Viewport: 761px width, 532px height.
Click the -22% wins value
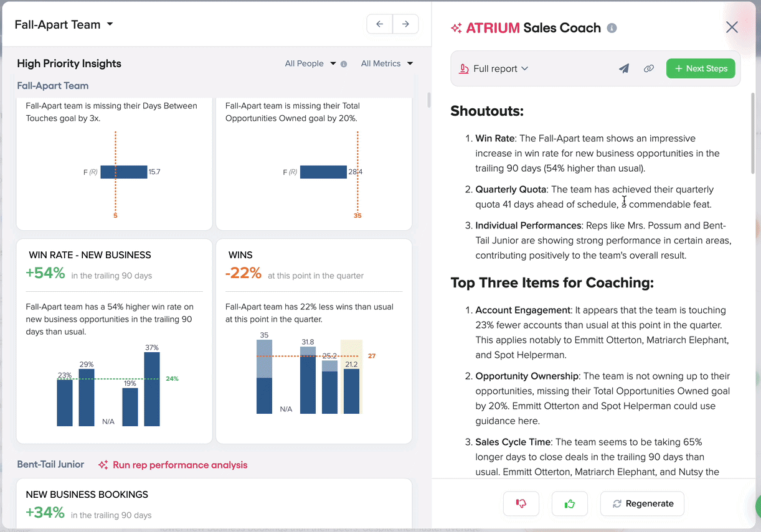tap(243, 273)
